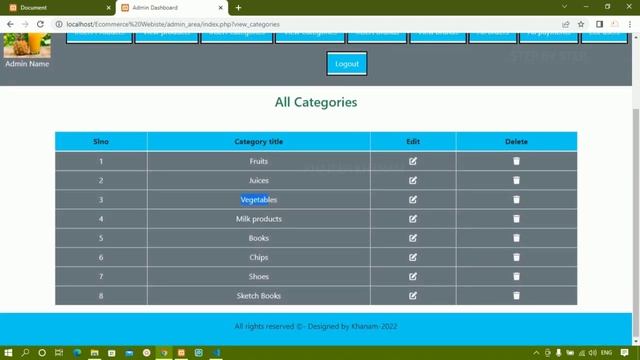Open Task View on taskbar
The height and width of the screenshot is (360, 640).
tap(59, 353)
